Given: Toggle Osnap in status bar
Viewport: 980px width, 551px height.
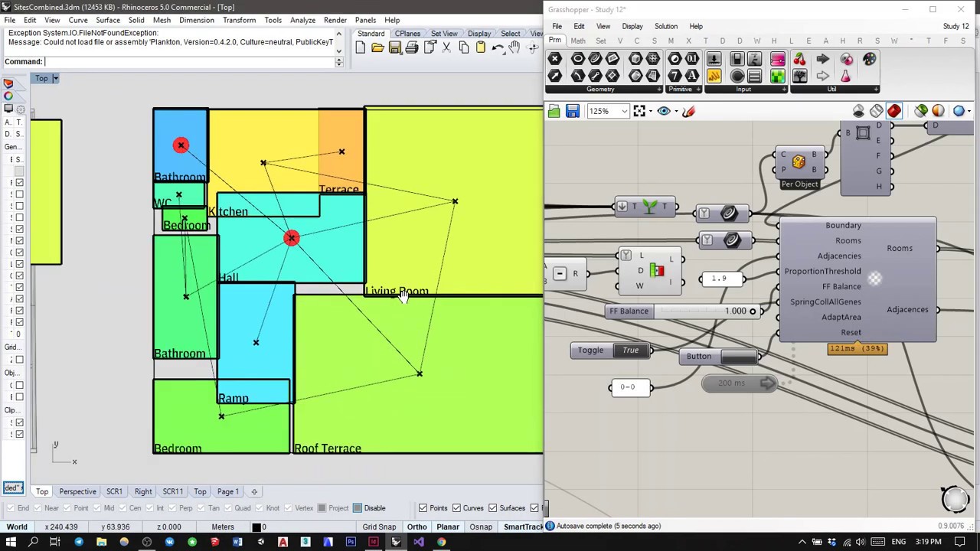Looking at the screenshot, I should 481,527.
